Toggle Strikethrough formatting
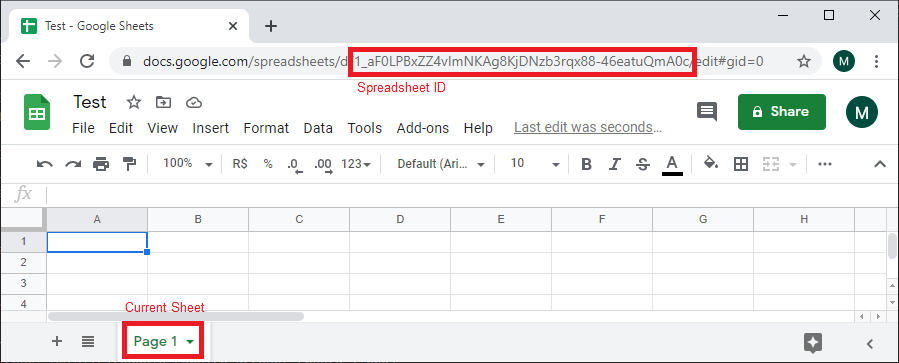This screenshot has width=899, height=363. click(x=643, y=164)
